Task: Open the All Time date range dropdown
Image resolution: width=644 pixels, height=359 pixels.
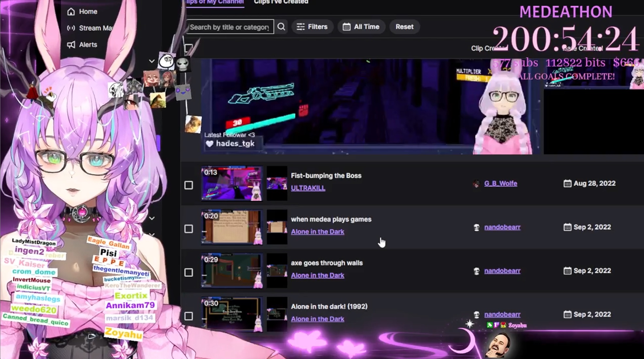Action: (x=361, y=27)
